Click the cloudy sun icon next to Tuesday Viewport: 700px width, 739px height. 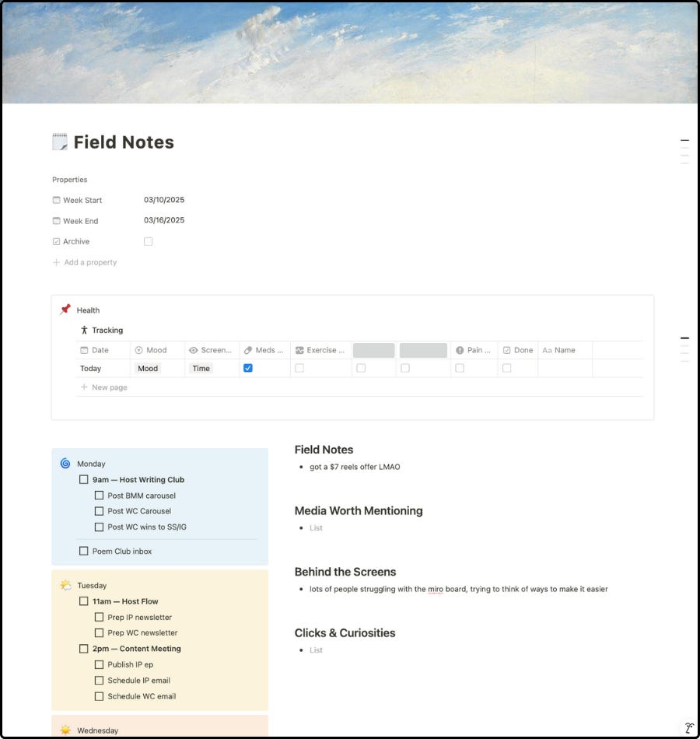[x=65, y=585]
